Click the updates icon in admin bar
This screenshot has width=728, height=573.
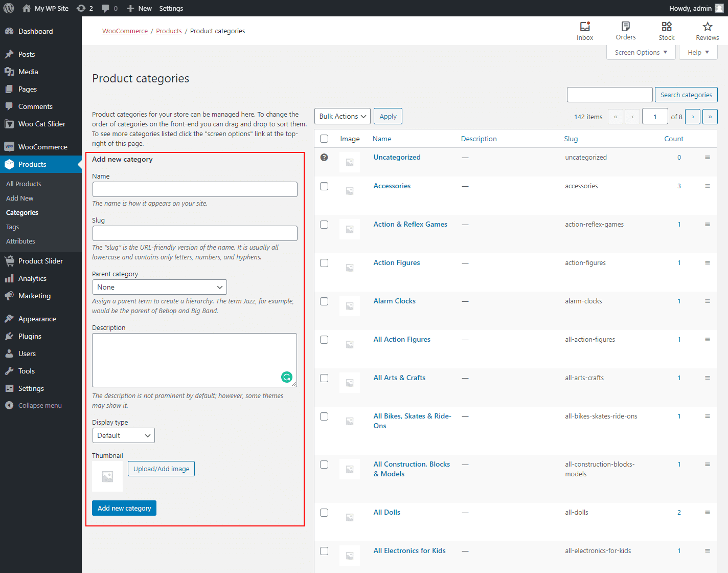81,8
